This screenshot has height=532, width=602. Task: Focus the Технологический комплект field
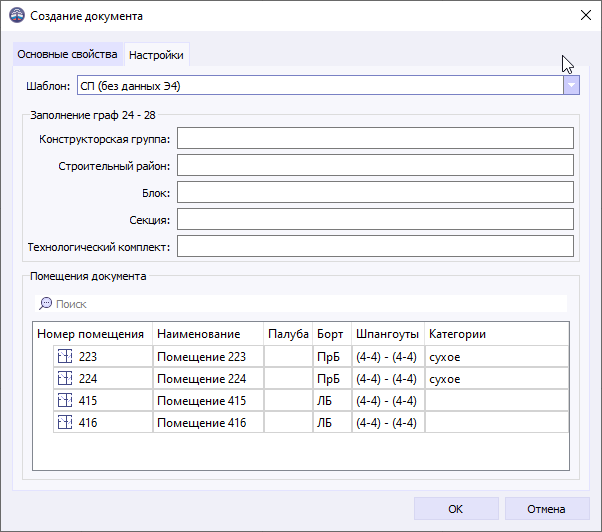pos(375,246)
